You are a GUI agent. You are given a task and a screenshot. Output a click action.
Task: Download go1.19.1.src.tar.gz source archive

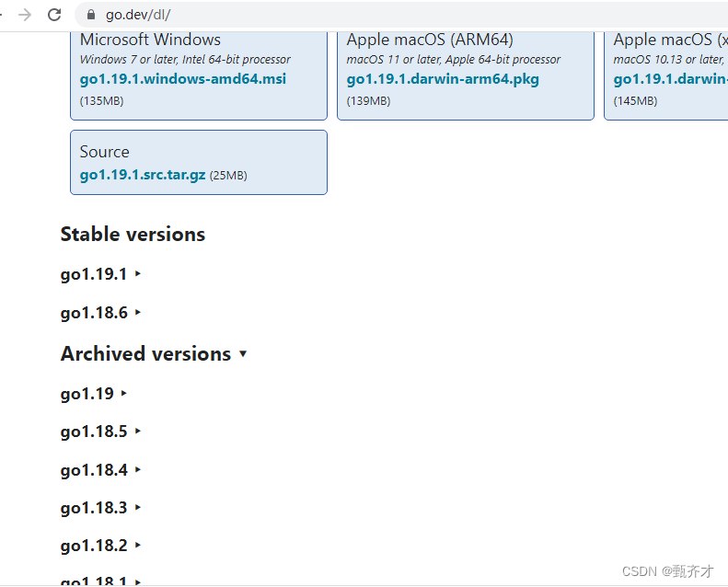pos(143,175)
